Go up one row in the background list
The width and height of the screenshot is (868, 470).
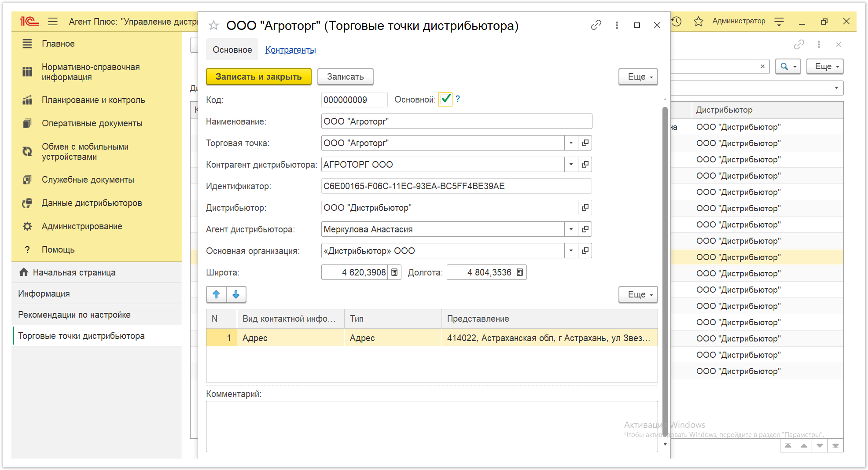[804, 446]
